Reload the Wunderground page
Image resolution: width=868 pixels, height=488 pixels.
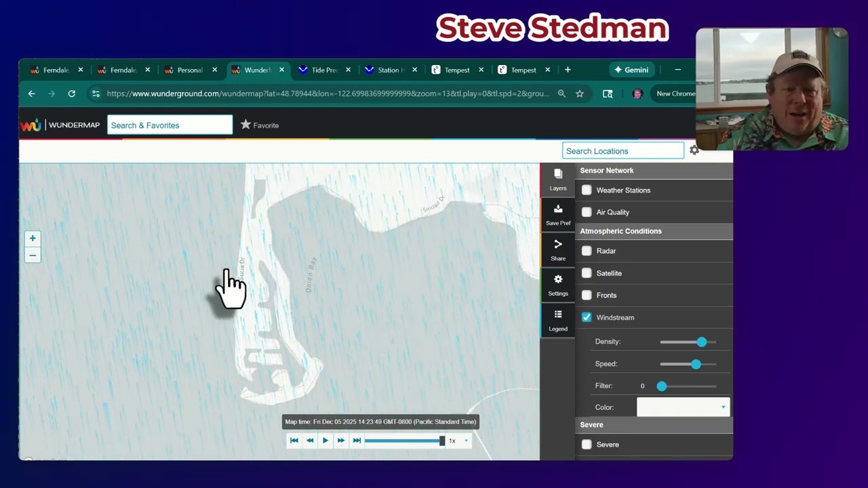click(x=71, y=94)
